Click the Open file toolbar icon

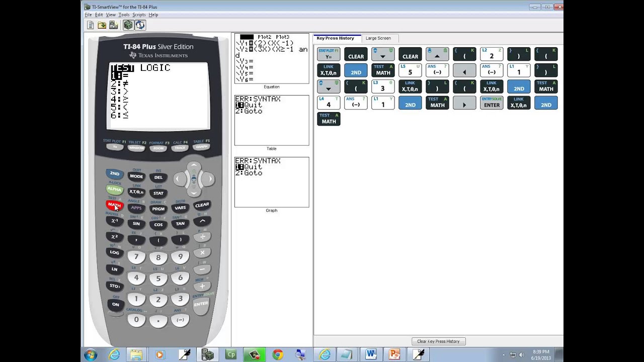point(102,25)
